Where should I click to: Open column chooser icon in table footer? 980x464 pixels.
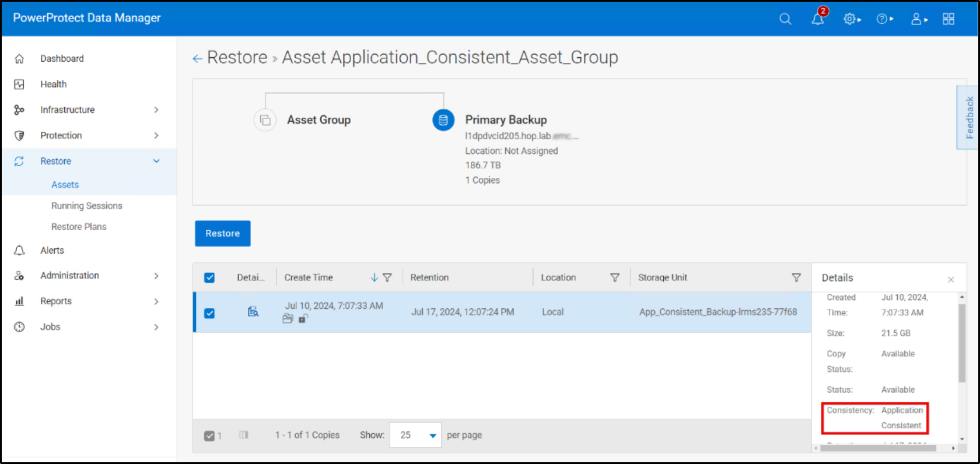pyautogui.click(x=244, y=435)
